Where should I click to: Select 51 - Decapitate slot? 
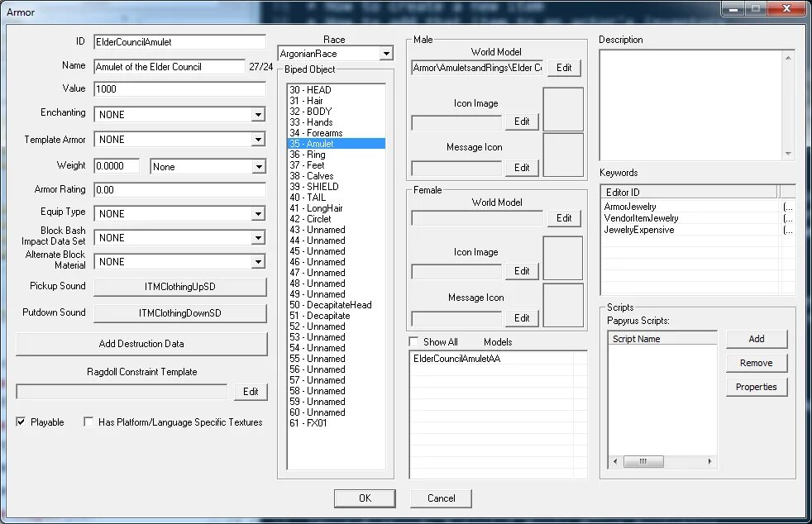pyautogui.click(x=336, y=316)
